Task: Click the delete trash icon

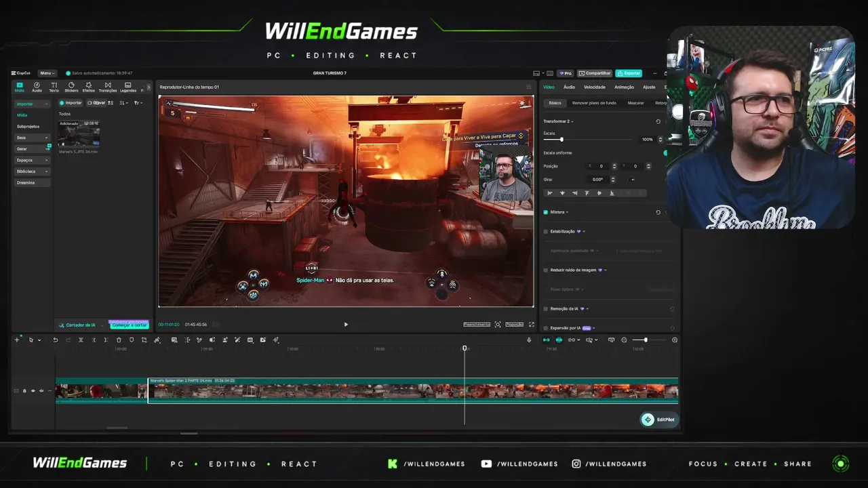Action: coord(119,340)
